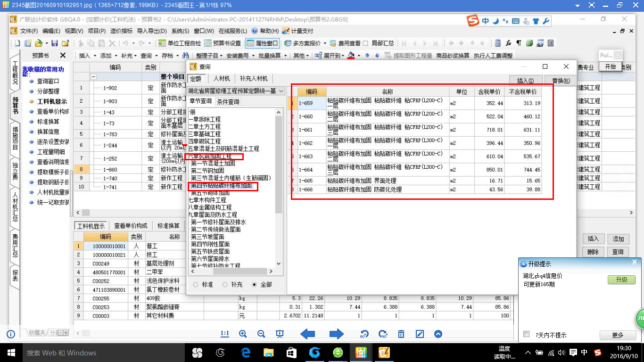Delete image with trash icon
This screenshot has width=644, height=362.
point(401,334)
